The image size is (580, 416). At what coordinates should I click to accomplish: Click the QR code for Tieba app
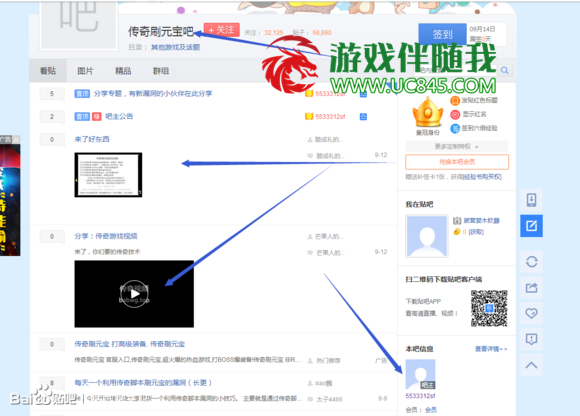pos(489,308)
